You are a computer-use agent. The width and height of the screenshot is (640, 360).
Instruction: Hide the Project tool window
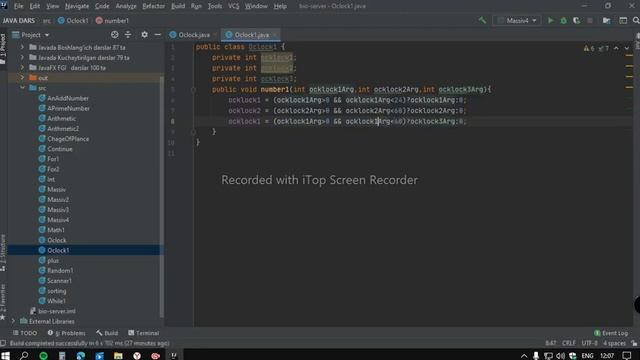pyautogui.click(x=158, y=35)
